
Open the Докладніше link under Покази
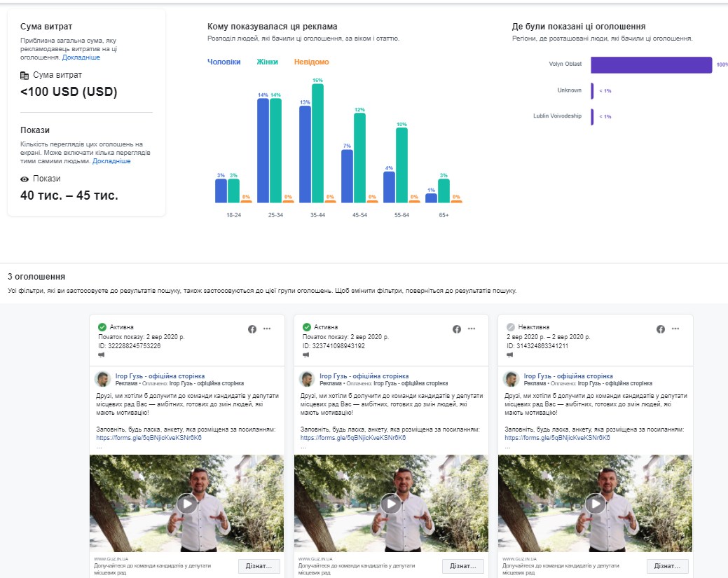pos(111,161)
